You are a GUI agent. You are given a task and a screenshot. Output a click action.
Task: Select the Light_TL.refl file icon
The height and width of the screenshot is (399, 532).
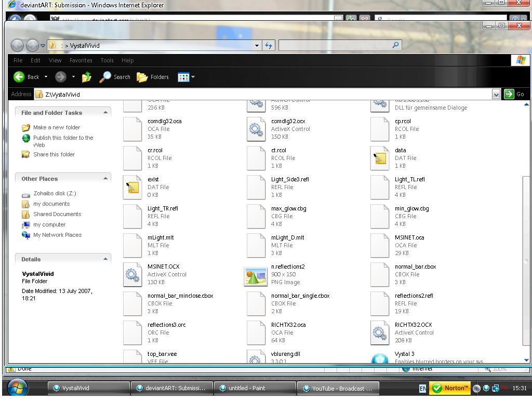pos(380,187)
